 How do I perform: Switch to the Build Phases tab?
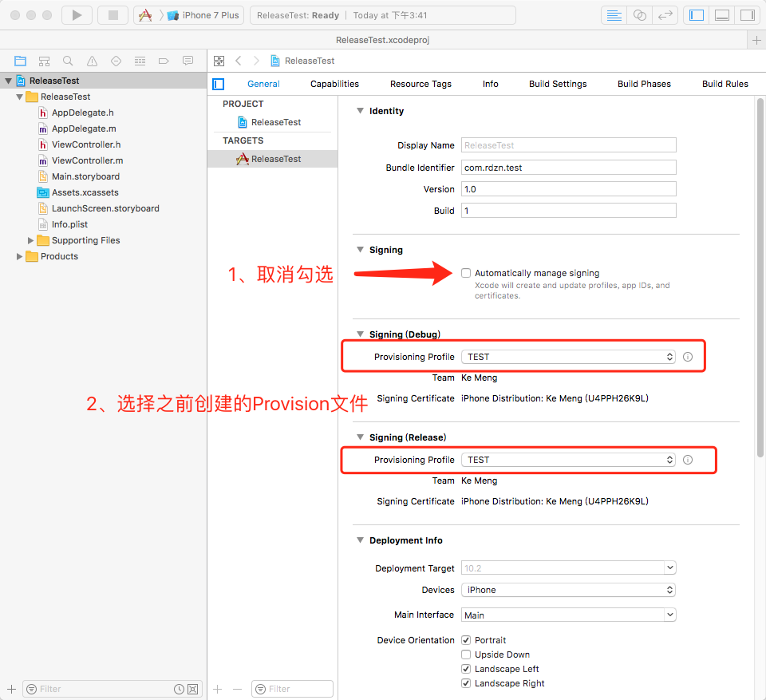click(x=644, y=84)
